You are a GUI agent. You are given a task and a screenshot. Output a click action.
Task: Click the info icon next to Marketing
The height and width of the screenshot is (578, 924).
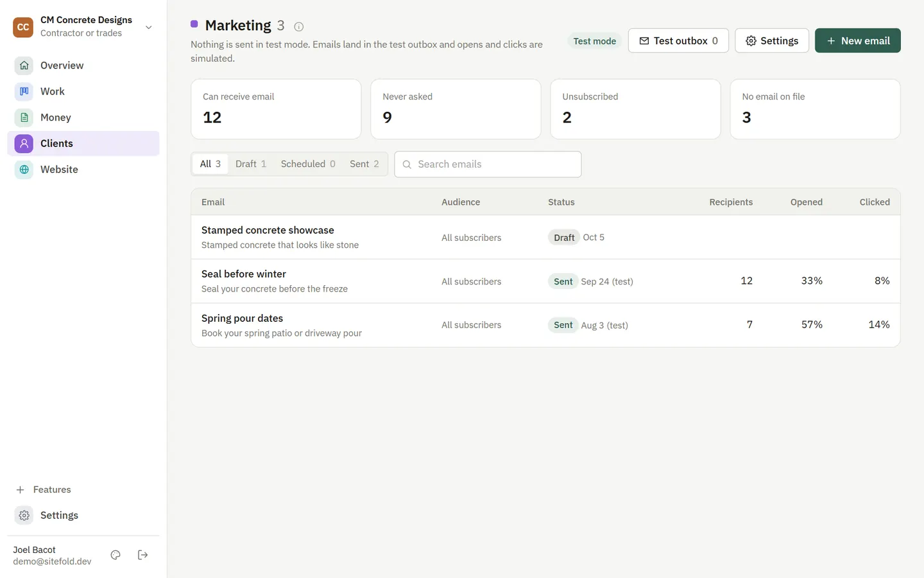point(298,26)
